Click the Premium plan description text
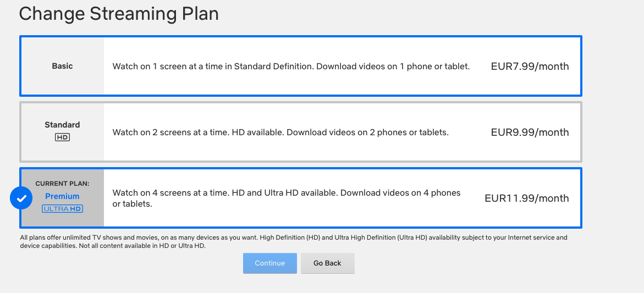 286,198
